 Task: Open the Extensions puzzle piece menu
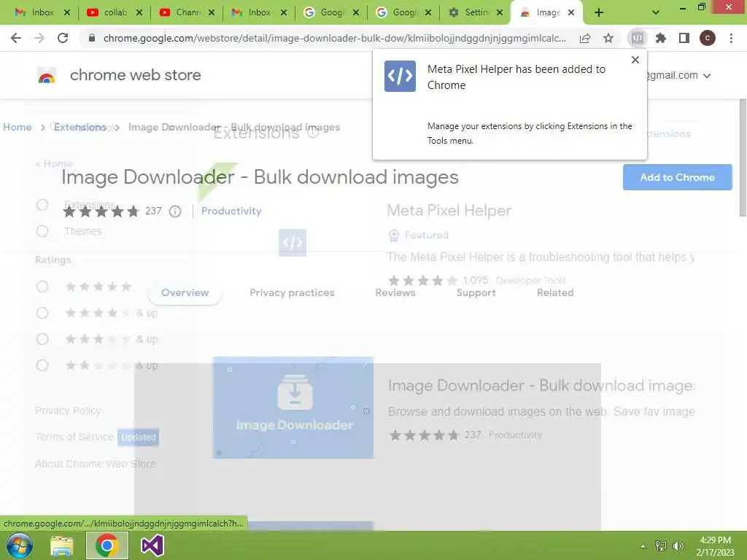click(661, 38)
